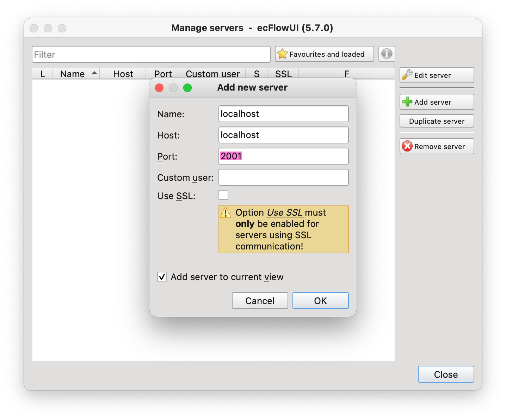Close the Manage servers dialog with Close
The image size is (506, 420).
(x=446, y=374)
